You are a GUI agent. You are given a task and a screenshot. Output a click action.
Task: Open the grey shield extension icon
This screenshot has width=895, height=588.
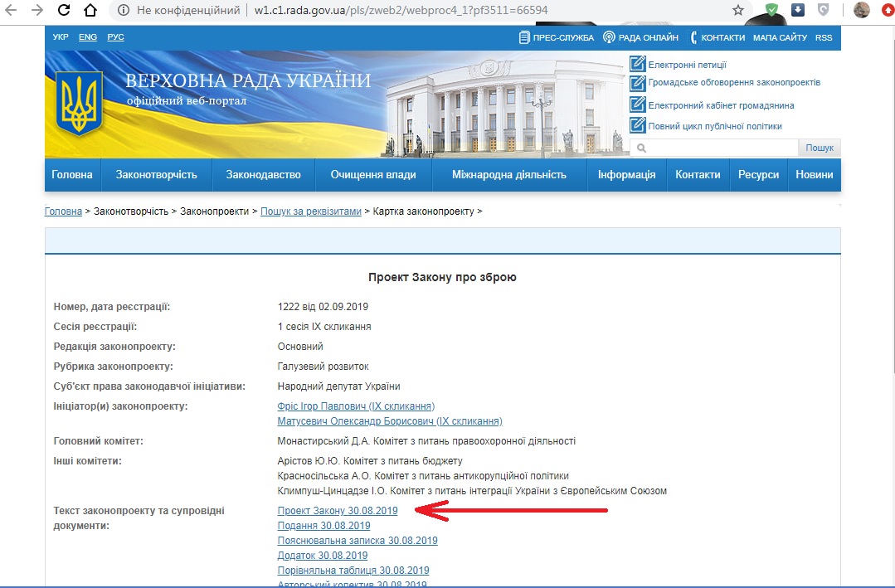(823, 10)
